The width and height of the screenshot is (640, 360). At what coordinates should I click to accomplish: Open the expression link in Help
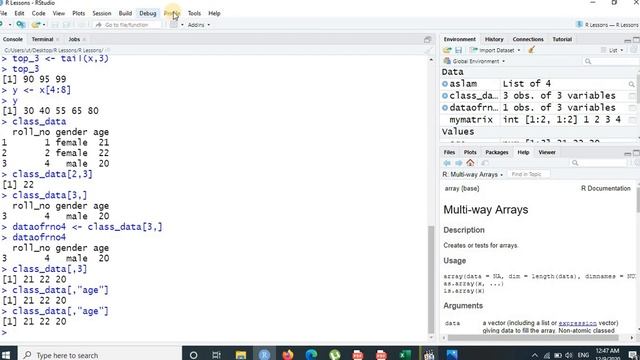(x=577, y=323)
